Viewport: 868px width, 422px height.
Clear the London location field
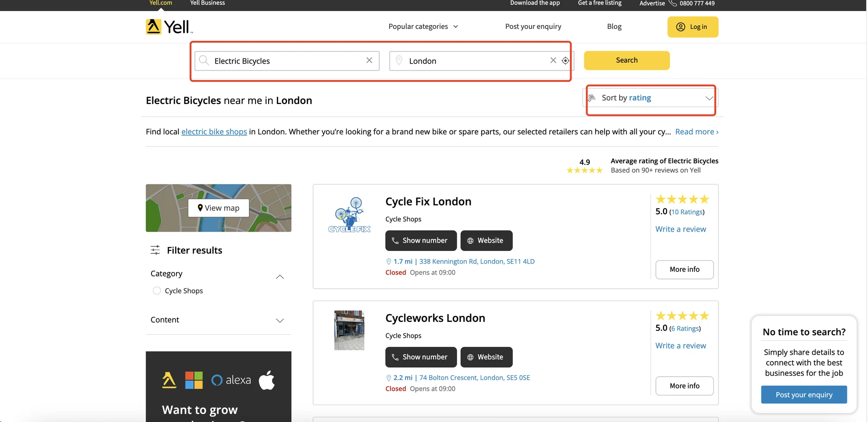pyautogui.click(x=553, y=60)
